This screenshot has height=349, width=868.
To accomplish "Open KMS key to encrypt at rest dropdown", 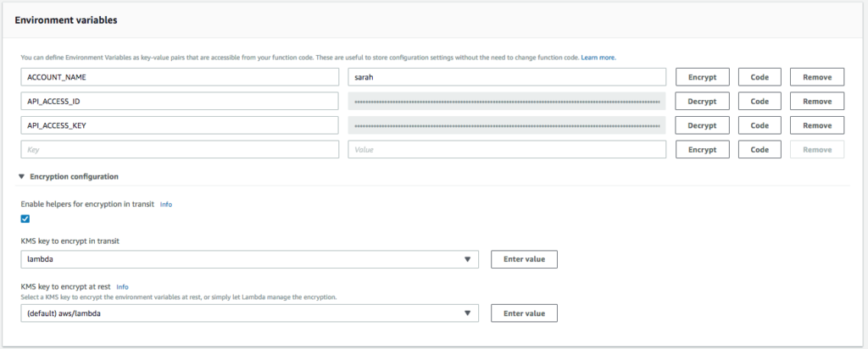I will coord(250,313).
